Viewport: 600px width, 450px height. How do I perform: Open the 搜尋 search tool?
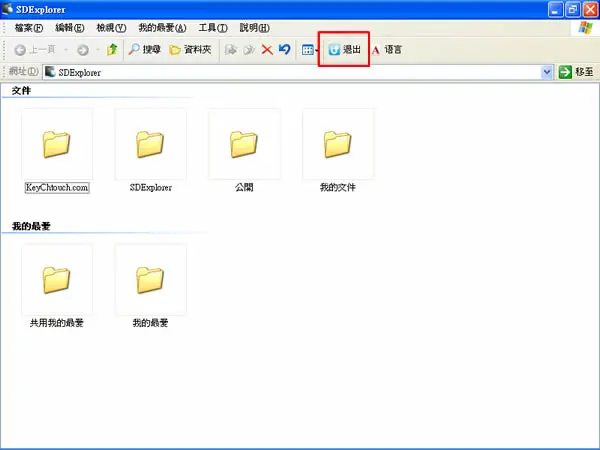pos(144,49)
